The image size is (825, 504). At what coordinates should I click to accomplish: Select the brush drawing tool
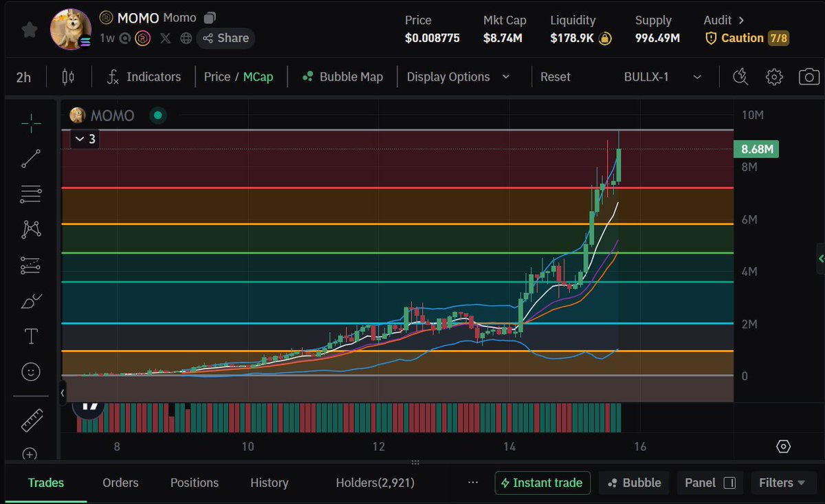tap(31, 300)
